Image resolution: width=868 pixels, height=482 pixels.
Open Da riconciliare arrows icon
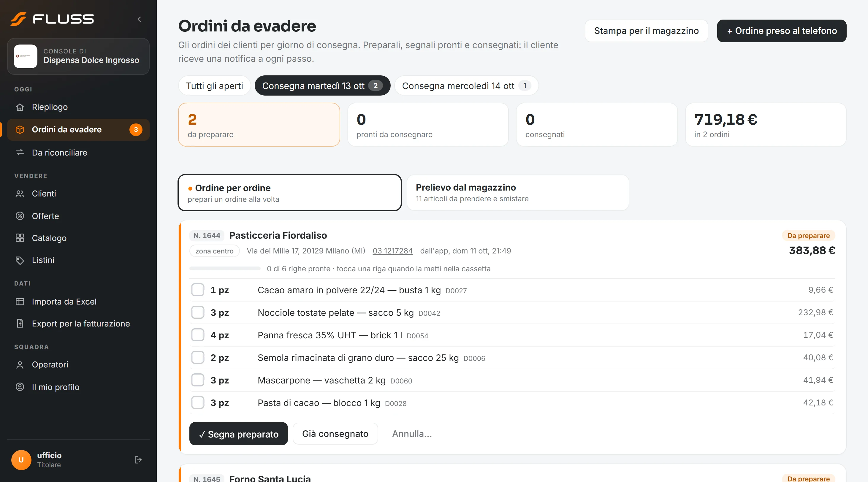pos(20,153)
